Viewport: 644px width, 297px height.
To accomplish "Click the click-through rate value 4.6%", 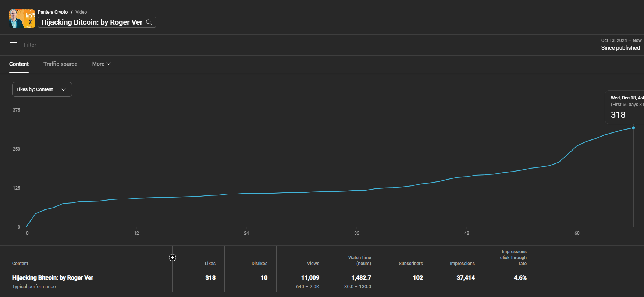I will (520, 278).
